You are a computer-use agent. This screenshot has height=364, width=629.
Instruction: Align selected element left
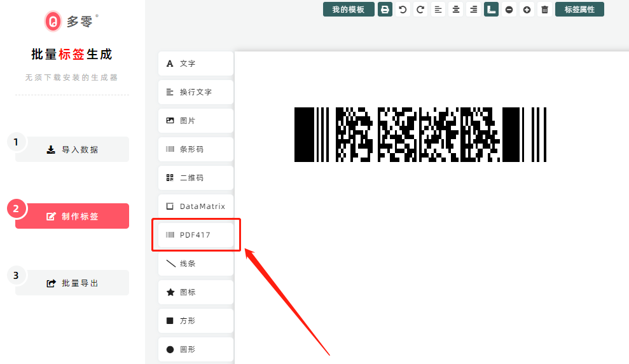(438, 10)
